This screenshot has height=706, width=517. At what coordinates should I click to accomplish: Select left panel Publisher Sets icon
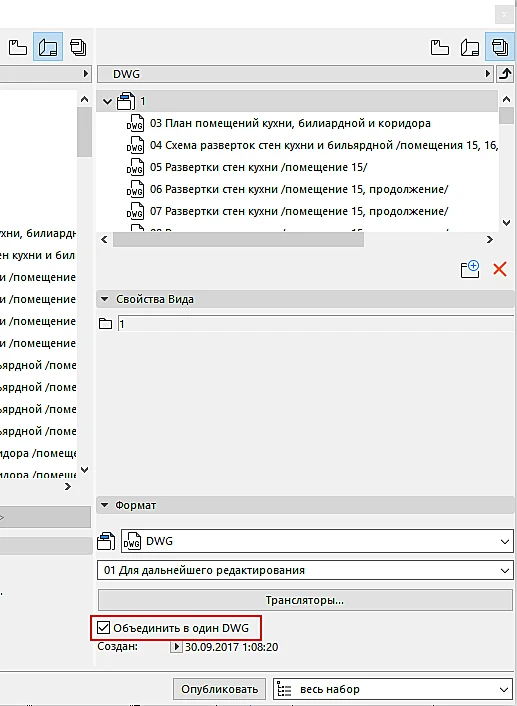(78, 47)
